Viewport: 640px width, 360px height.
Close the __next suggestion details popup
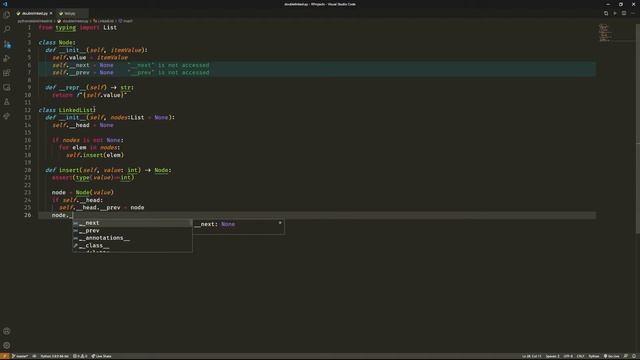(x=280, y=223)
